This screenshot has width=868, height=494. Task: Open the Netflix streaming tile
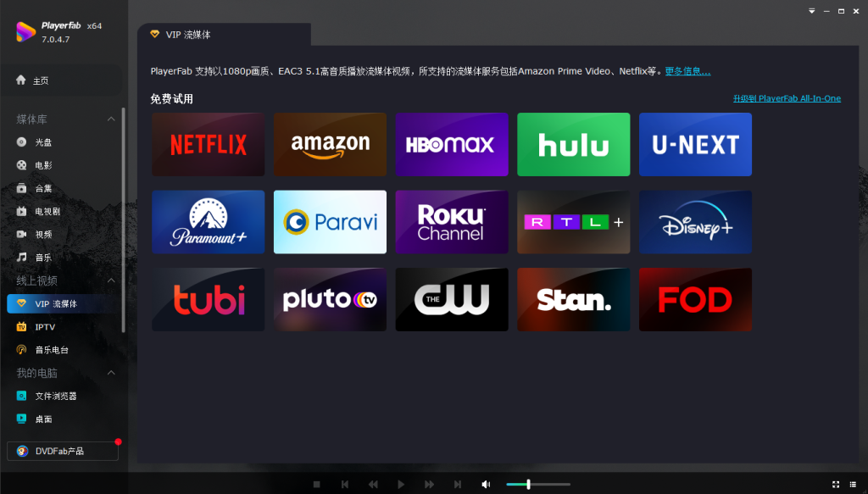[x=209, y=144]
